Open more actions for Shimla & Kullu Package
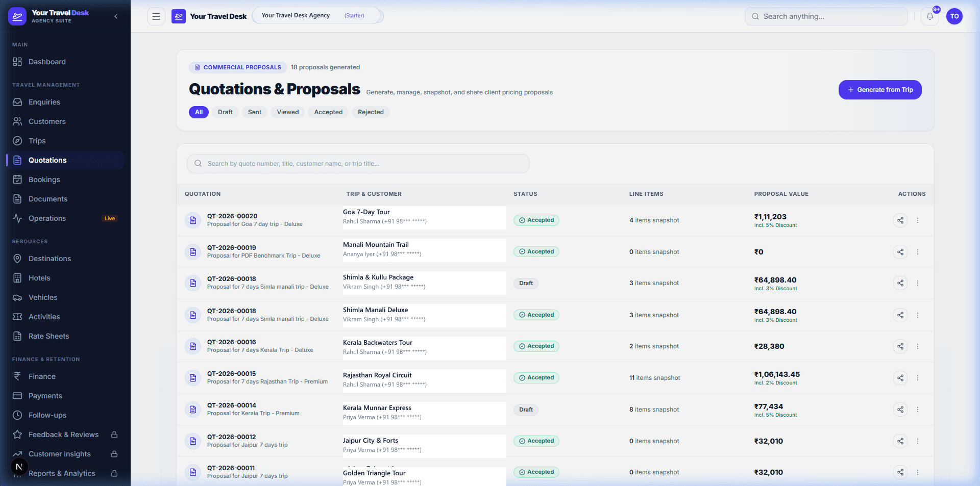The height and width of the screenshot is (486, 980). 918,283
